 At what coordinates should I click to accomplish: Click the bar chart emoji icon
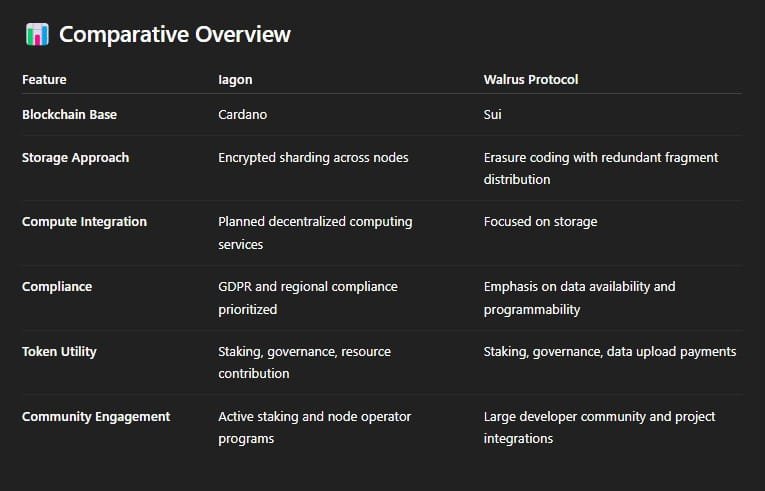[37, 35]
